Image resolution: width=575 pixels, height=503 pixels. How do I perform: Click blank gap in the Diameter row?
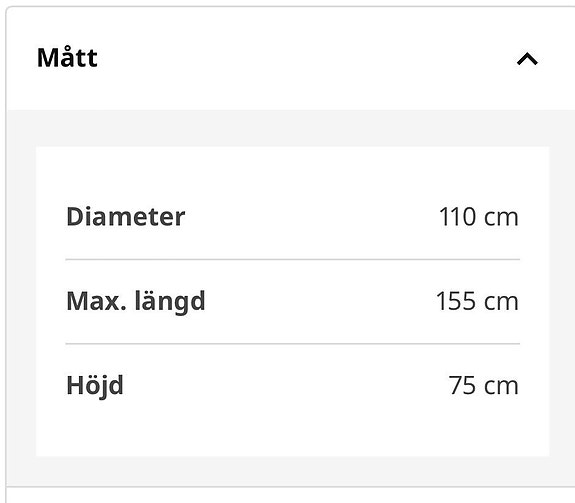pos(312,217)
